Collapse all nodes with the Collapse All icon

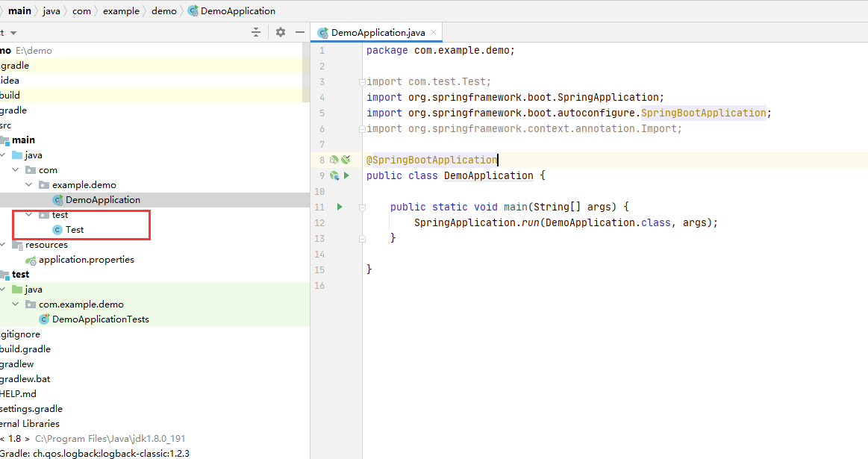click(255, 32)
